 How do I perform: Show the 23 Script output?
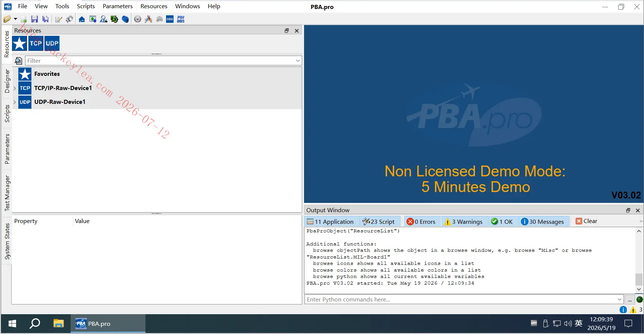point(379,222)
